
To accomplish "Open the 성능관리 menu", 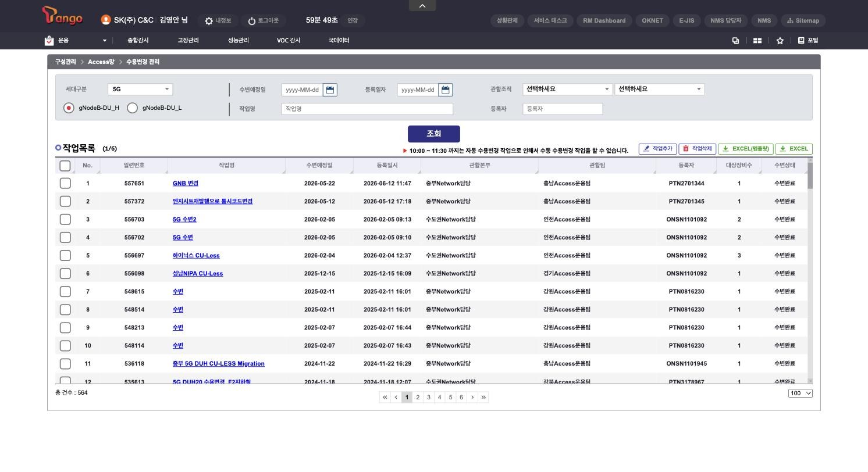I will pos(239,41).
